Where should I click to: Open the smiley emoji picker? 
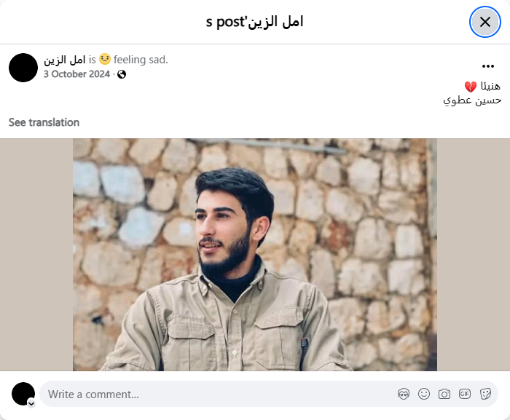pos(424,394)
